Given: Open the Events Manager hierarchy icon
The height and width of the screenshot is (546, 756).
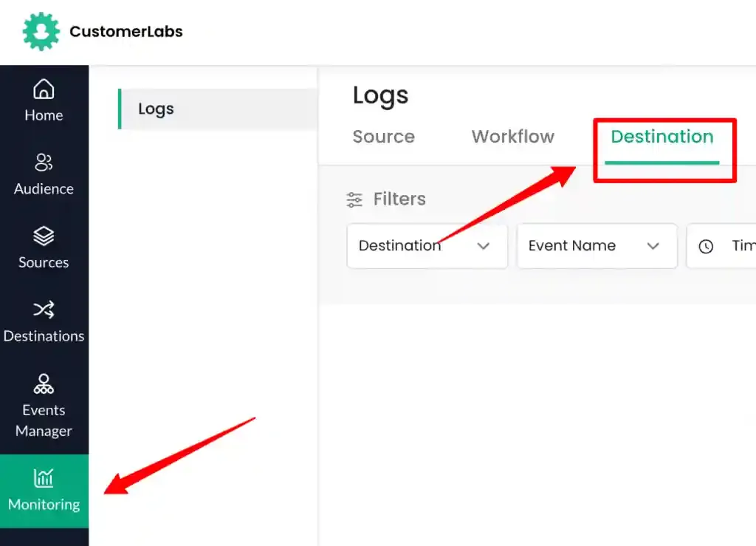Looking at the screenshot, I should point(44,384).
